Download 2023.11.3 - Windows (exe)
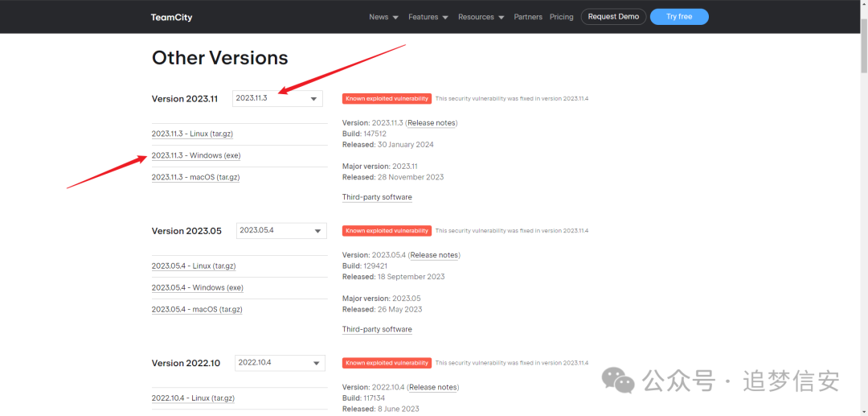 coord(196,155)
